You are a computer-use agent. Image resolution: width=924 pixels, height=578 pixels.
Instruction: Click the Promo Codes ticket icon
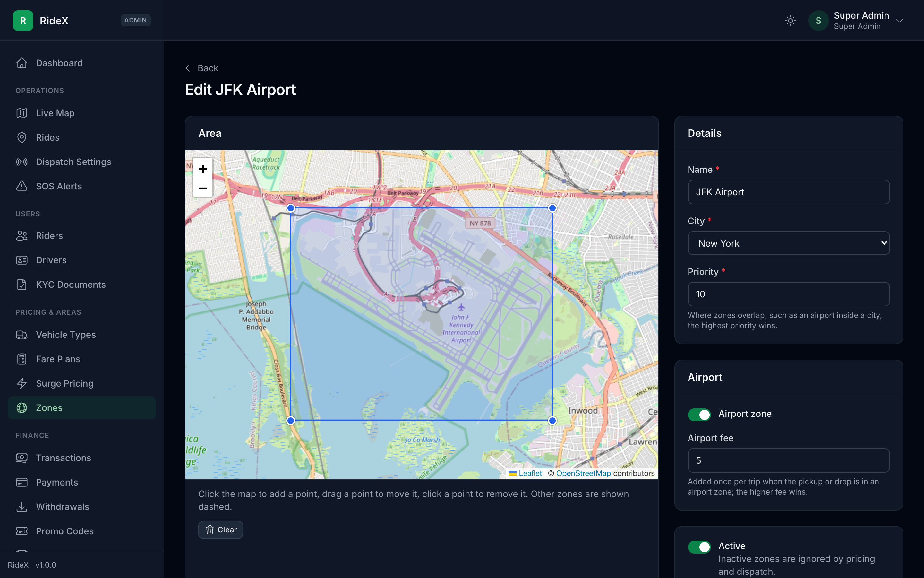pyautogui.click(x=22, y=531)
